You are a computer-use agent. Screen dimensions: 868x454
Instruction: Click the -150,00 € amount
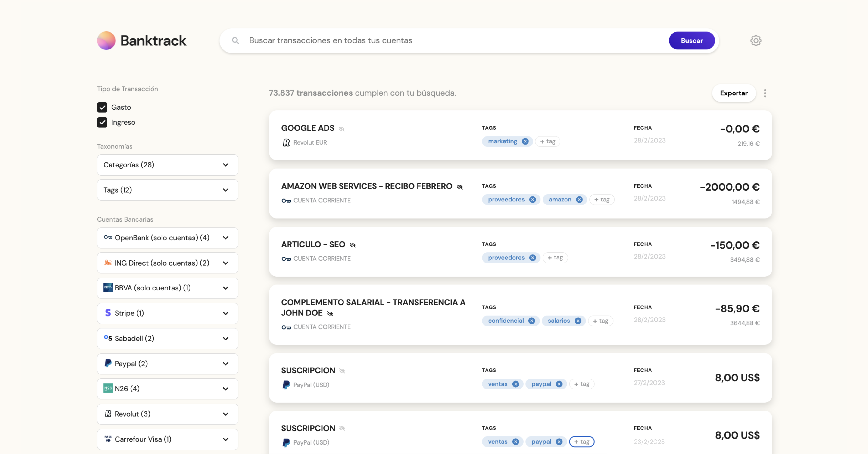click(735, 245)
